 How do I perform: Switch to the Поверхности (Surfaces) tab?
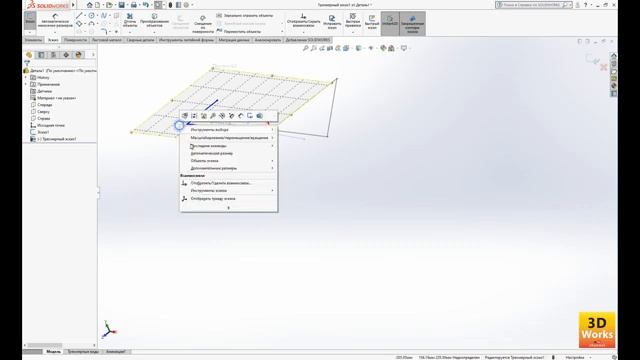(76, 40)
